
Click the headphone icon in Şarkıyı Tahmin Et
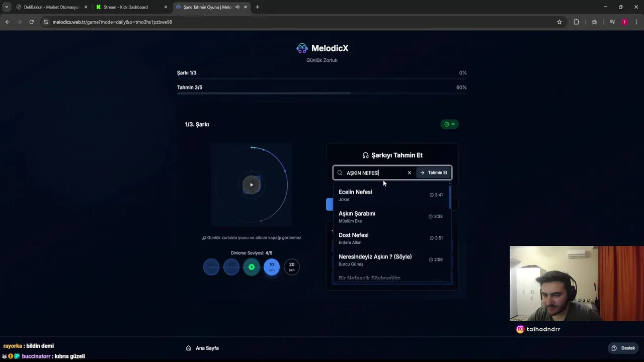point(366,155)
